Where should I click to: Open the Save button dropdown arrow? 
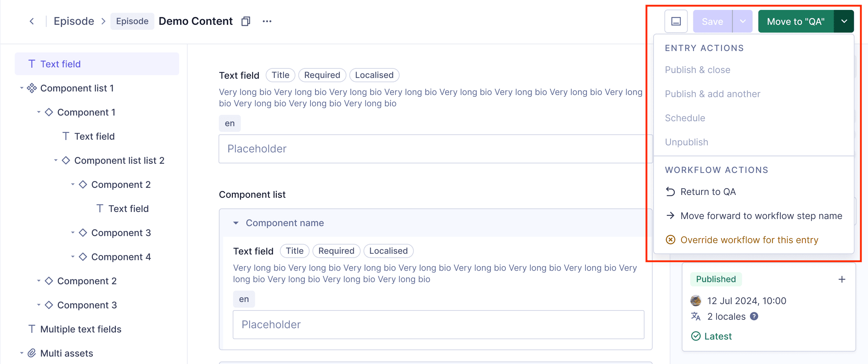[743, 21]
